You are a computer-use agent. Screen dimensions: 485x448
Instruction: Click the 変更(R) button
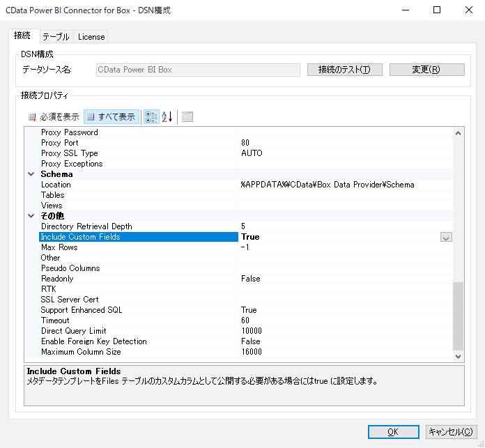point(427,70)
